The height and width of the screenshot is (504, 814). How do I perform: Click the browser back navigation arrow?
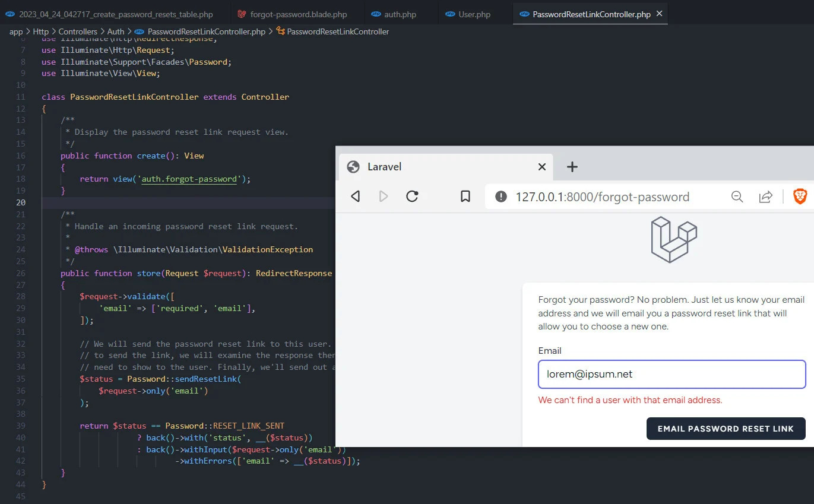click(x=355, y=196)
